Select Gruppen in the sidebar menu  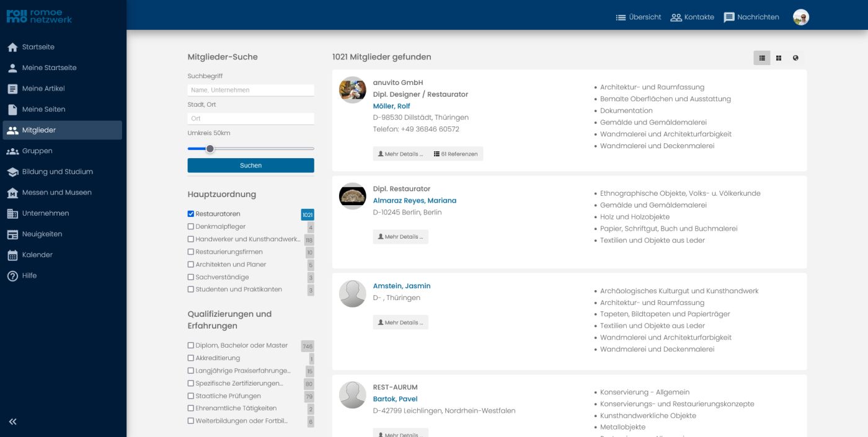[37, 151]
